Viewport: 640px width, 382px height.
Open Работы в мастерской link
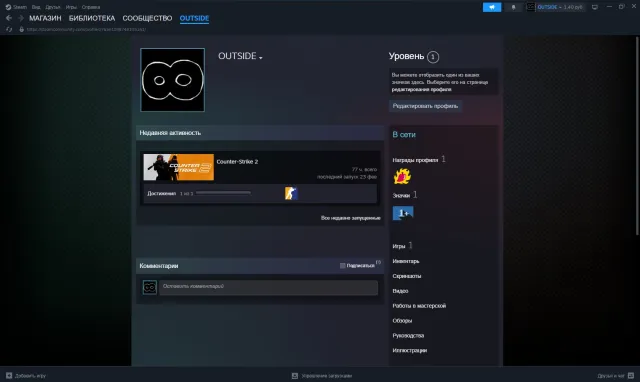pos(419,306)
